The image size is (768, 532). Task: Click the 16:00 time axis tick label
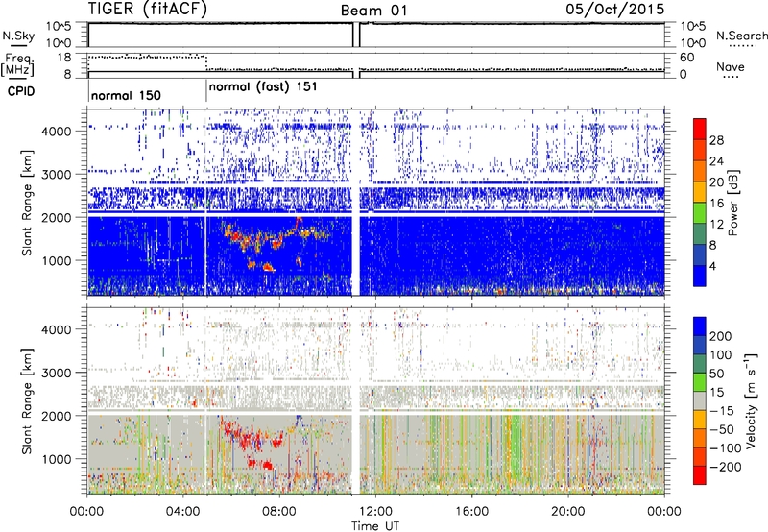[471, 512]
